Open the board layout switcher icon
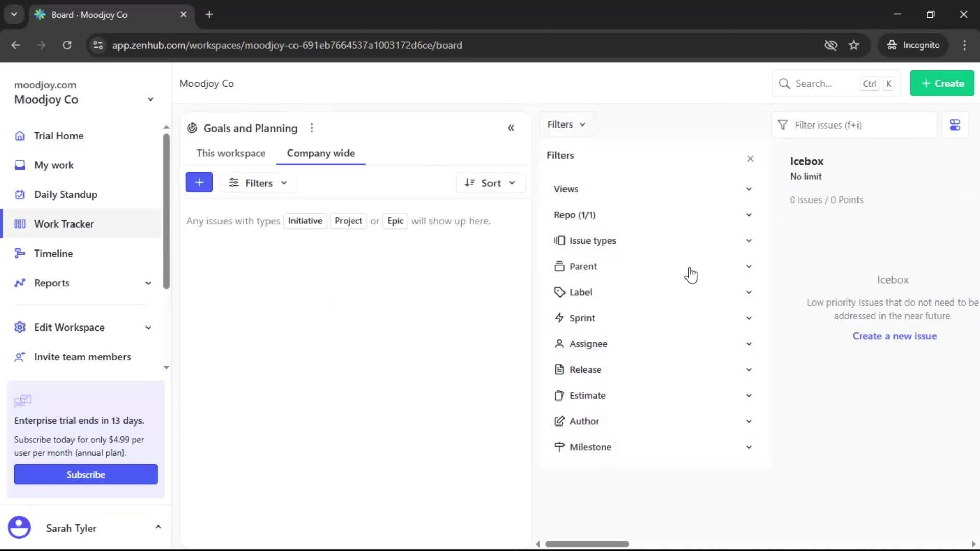Image resolution: width=980 pixels, height=551 pixels. (x=955, y=124)
